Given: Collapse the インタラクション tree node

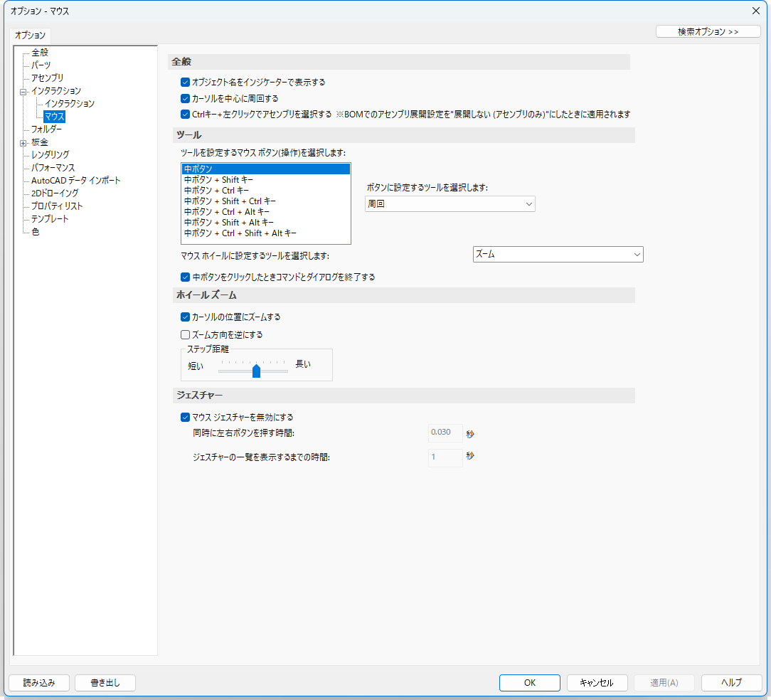Looking at the screenshot, I should coord(23,91).
